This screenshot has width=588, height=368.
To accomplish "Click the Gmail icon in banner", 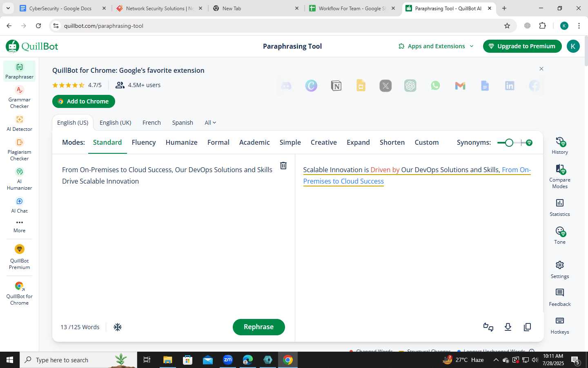I will [x=460, y=86].
